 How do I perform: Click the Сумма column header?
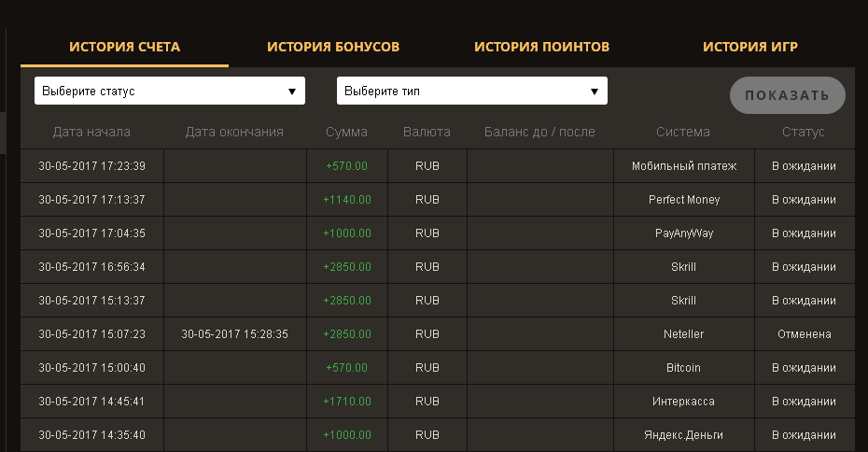346,132
